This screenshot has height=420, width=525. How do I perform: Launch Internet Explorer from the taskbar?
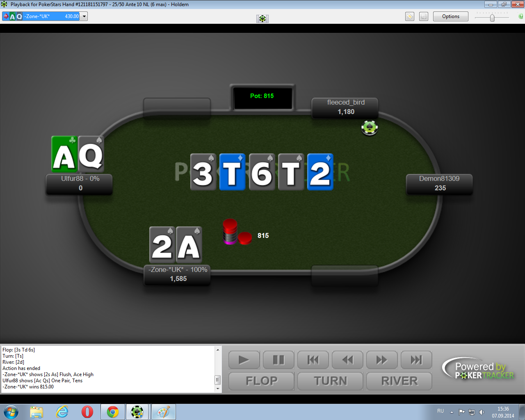click(x=62, y=412)
